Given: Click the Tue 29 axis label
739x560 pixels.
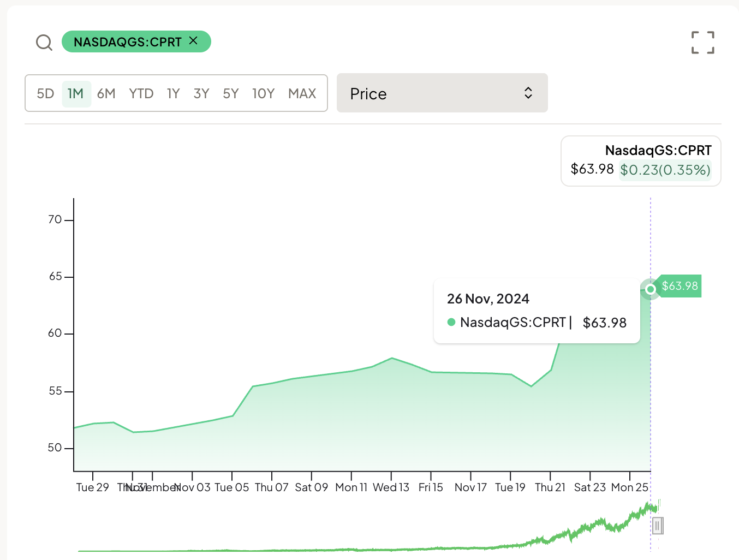Looking at the screenshot, I should point(93,487).
